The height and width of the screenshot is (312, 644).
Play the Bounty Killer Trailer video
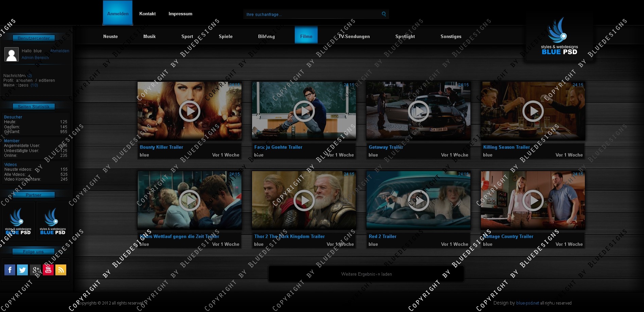tap(190, 111)
